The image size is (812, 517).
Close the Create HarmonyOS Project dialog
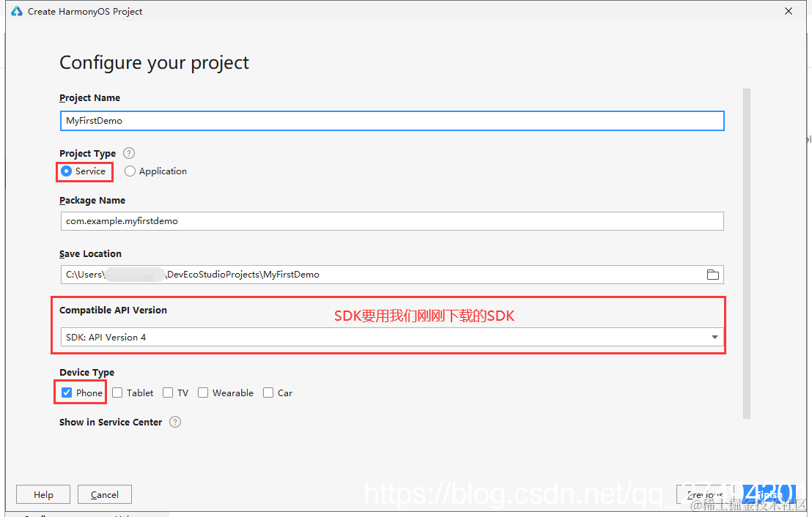pyautogui.click(x=788, y=12)
